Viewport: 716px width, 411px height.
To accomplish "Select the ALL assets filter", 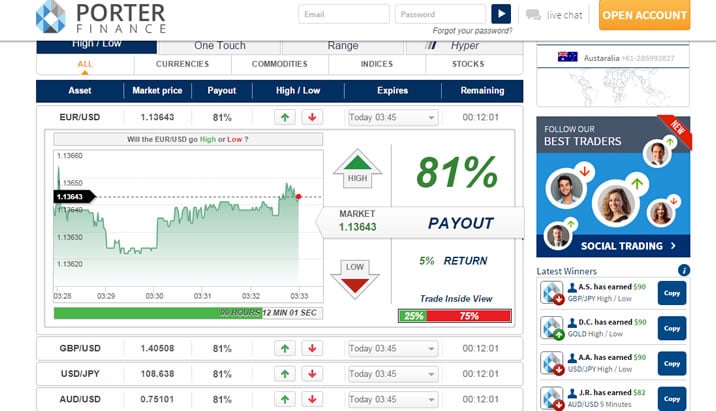I will 85,64.
